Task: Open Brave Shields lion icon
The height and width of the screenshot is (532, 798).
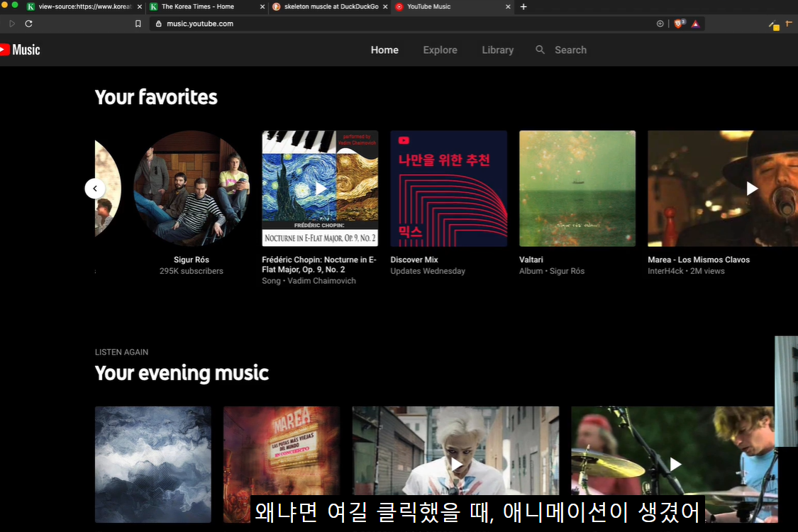Action: pyautogui.click(x=679, y=23)
